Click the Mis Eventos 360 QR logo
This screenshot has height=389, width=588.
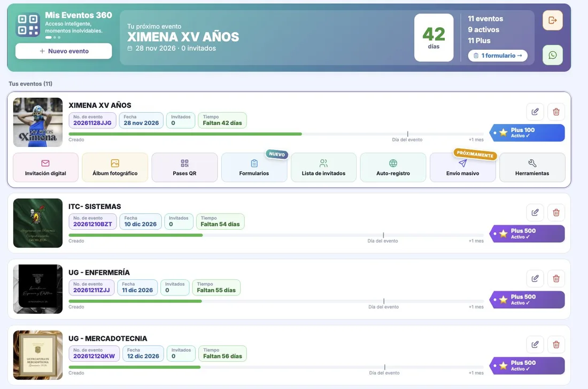tap(28, 25)
